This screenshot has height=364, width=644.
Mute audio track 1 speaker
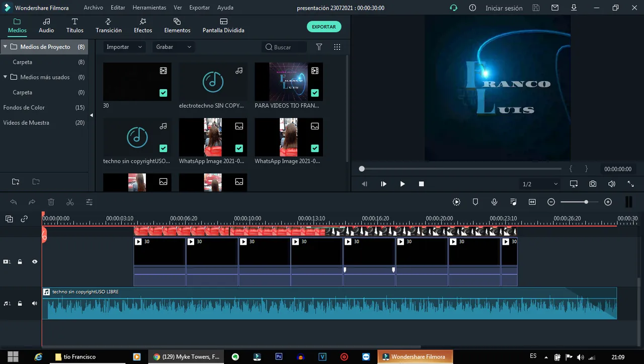tap(35, 304)
